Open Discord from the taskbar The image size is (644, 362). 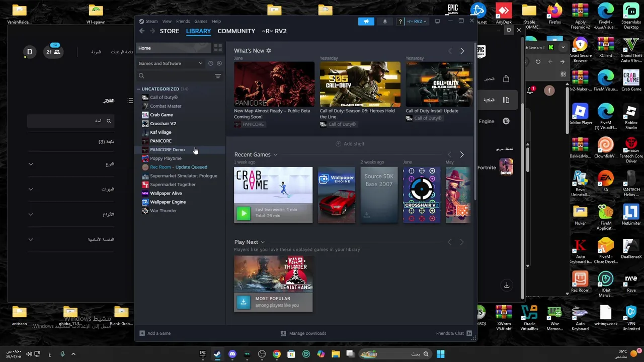click(232, 354)
